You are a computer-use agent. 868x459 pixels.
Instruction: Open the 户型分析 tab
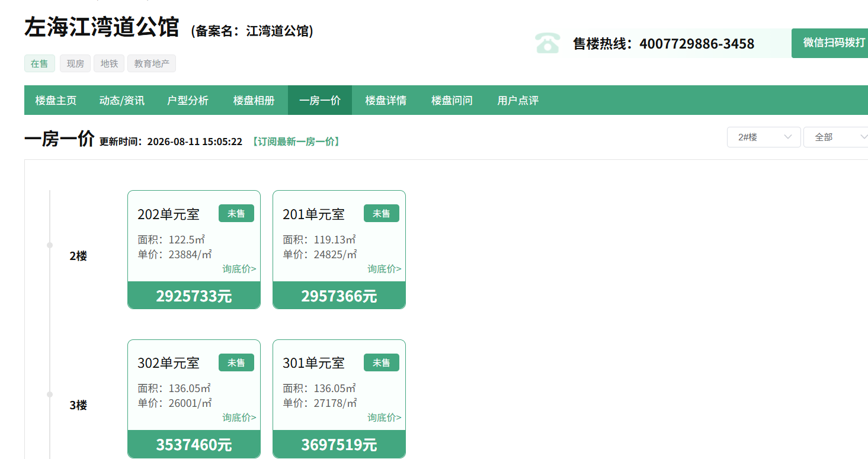(188, 100)
